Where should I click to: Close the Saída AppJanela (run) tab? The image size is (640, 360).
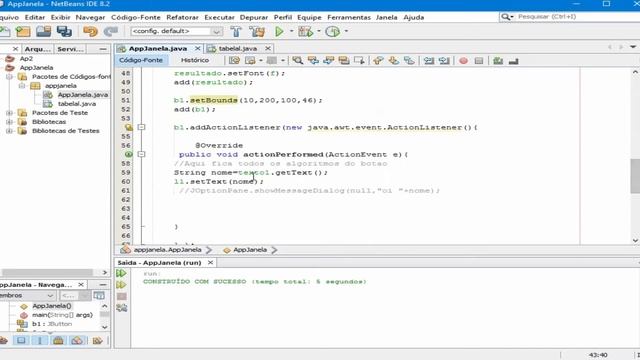tap(210, 262)
